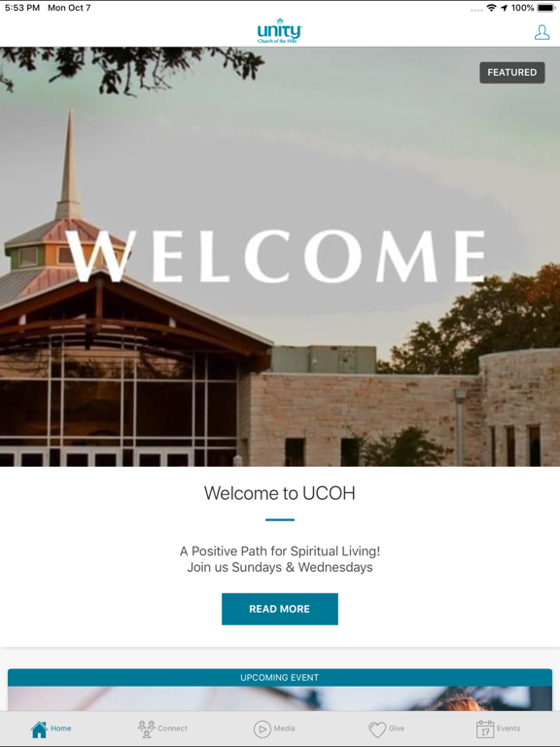Switch to the Media tab label

(284, 729)
